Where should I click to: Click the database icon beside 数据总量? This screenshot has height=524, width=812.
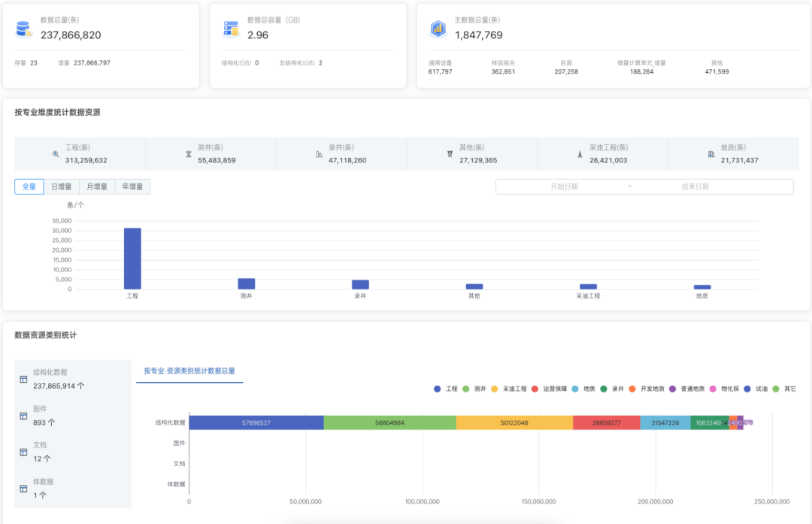tap(23, 29)
